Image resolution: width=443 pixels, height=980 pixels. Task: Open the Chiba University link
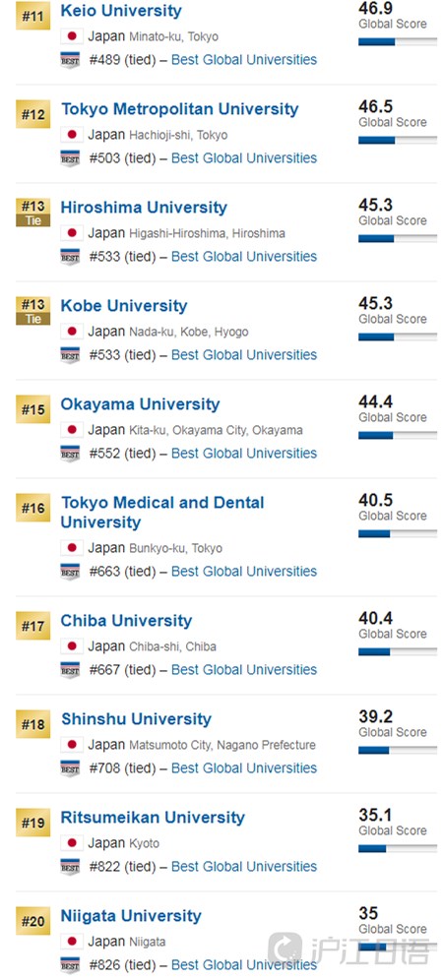click(x=126, y=621)
